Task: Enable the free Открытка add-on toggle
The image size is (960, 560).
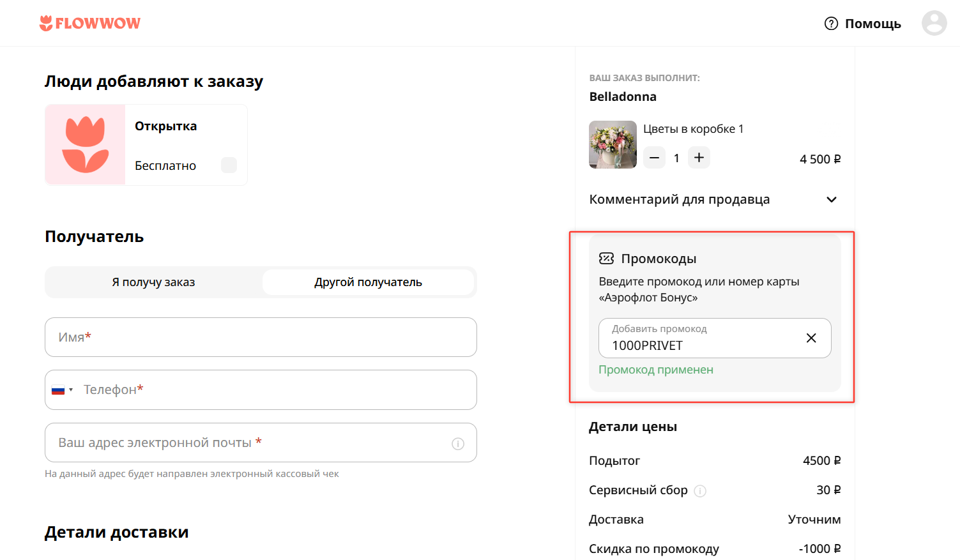Action: click(229, 165)
